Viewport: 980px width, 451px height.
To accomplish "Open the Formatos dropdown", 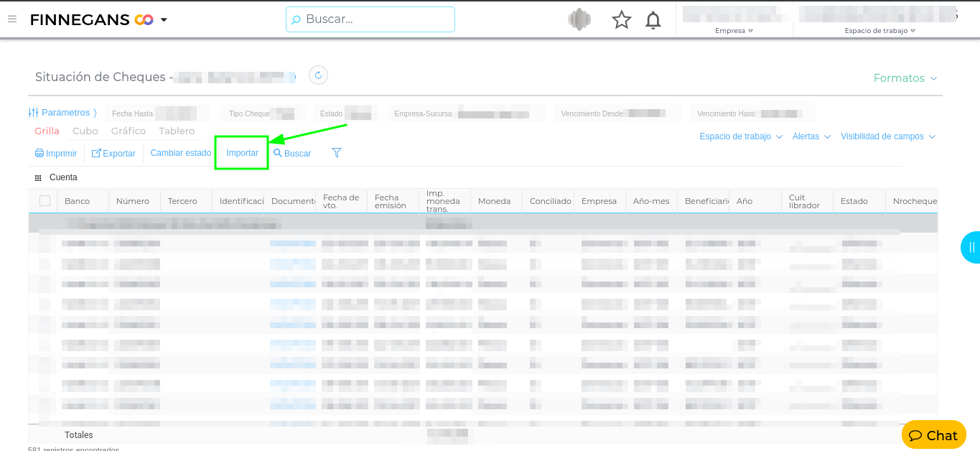I will click(905, 78).
